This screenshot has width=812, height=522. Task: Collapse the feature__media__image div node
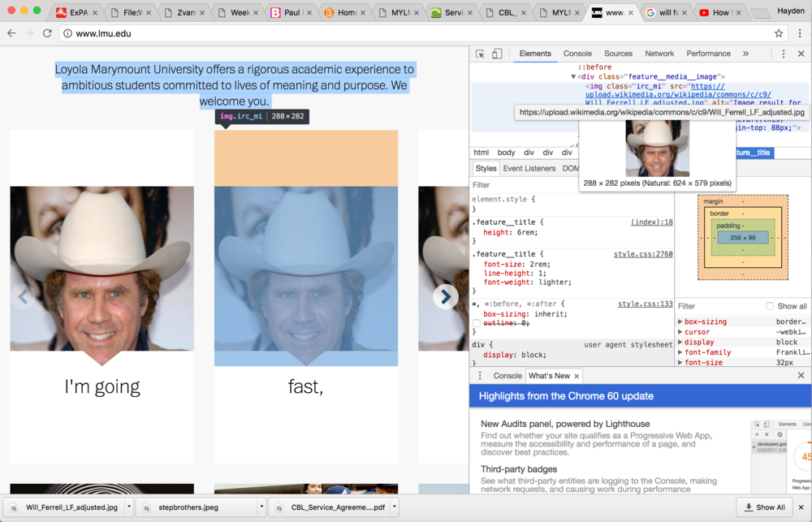tap(573, 76)
